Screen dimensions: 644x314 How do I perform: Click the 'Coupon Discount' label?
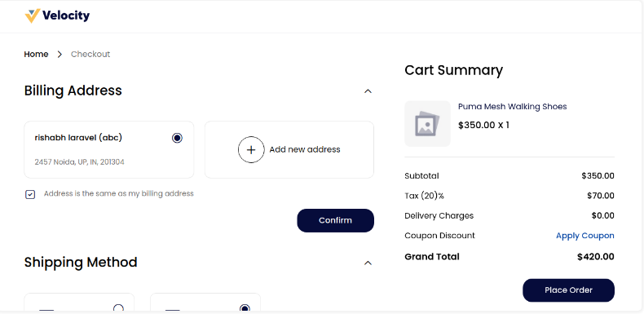pyautogui.click(x=439, y=236)
